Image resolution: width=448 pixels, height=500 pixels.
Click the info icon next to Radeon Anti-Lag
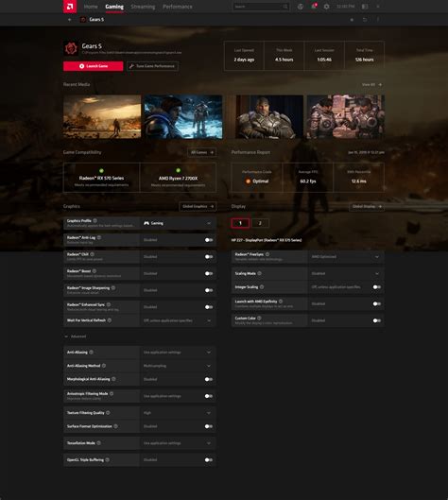click(x=99, y=237)
